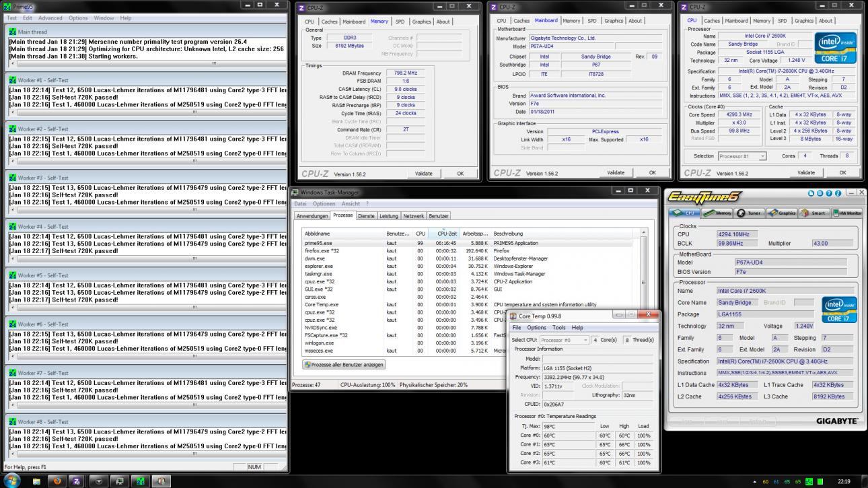868x488 pixels.
Task: Click the Main thread window icon in Prime95
Action: pos(12,32)
